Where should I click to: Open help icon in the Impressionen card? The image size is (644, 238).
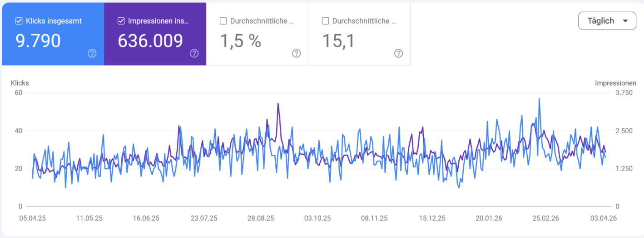(x=194, y=54)
